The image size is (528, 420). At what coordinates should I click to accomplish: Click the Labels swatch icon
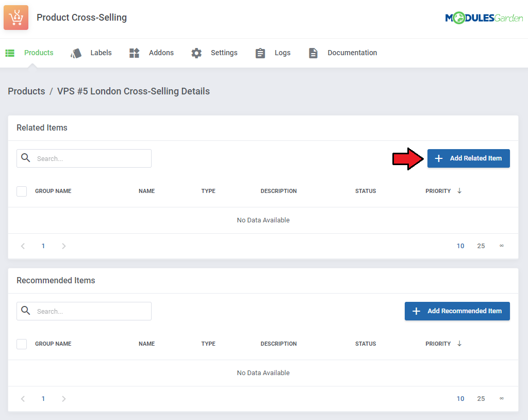point(76,53)
